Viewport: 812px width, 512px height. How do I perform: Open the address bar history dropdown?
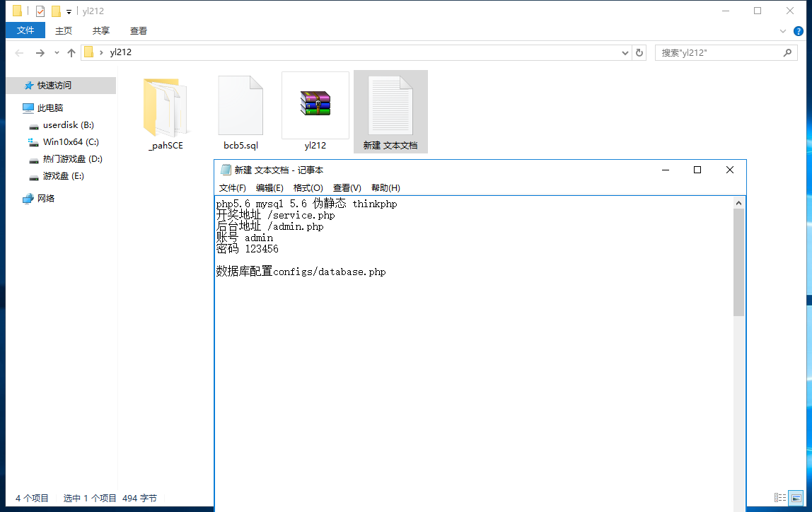tap(625, 53)
